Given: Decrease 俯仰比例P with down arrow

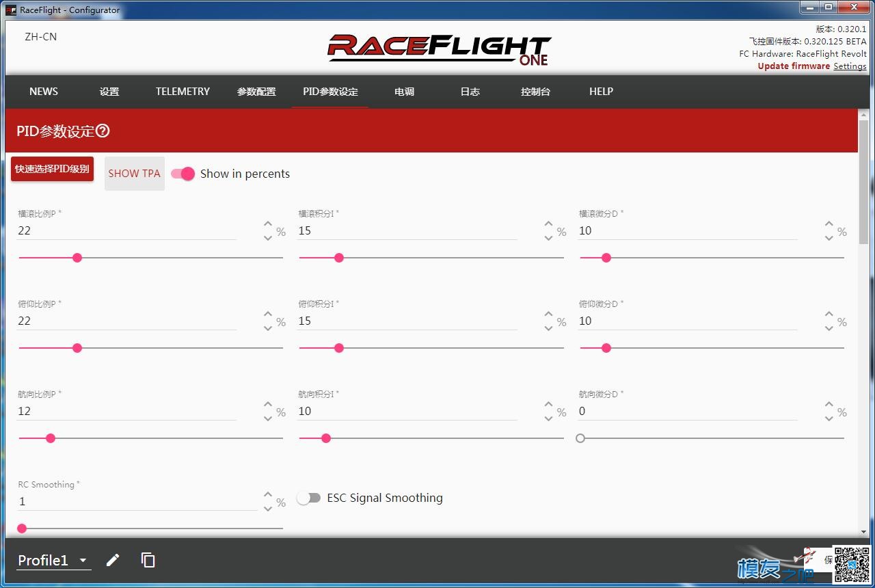Looking at the screenshot, I should pyautogui.click(x=268, y=328).
